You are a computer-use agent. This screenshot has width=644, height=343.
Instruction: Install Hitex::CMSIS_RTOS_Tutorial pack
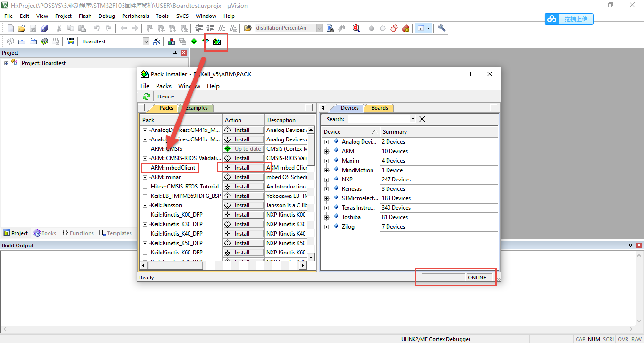(243, 187)
